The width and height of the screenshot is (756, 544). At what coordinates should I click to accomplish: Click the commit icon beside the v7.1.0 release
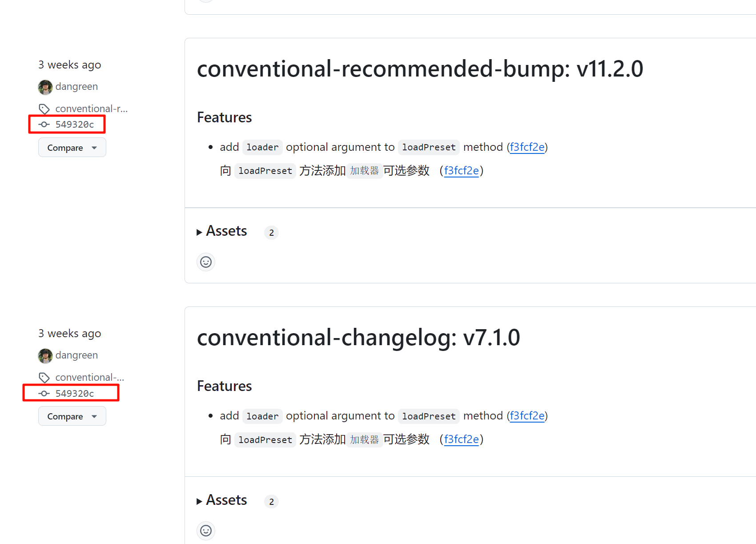[44, 394]
